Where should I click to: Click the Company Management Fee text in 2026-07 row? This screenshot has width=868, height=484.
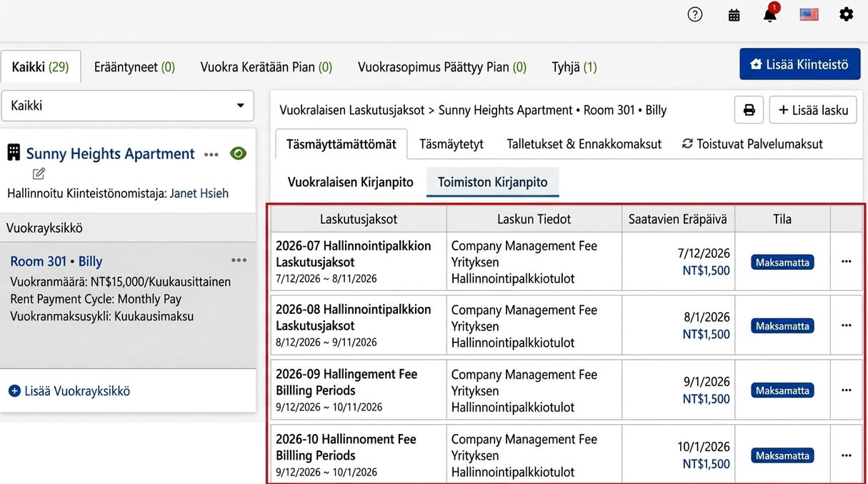[x=524, y=246]
